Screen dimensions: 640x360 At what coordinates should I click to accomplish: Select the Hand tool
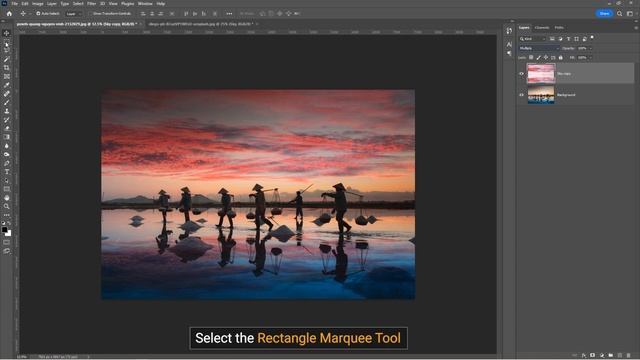(x=7, y=198)
